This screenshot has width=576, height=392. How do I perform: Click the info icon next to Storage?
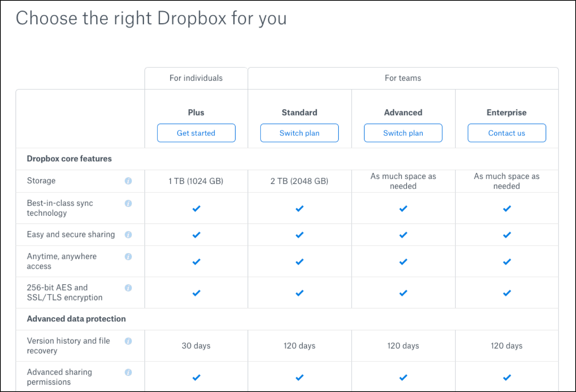click(x=128, y=181)
